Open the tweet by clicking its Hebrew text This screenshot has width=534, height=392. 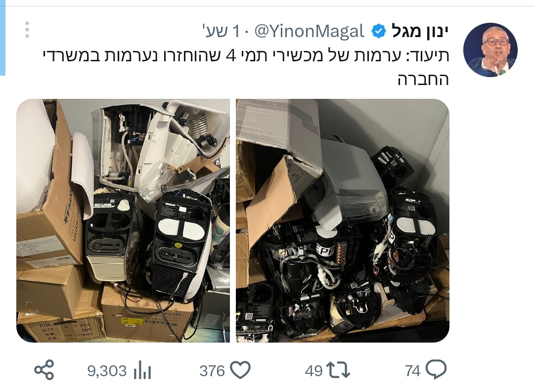click(x=246, y=67)
